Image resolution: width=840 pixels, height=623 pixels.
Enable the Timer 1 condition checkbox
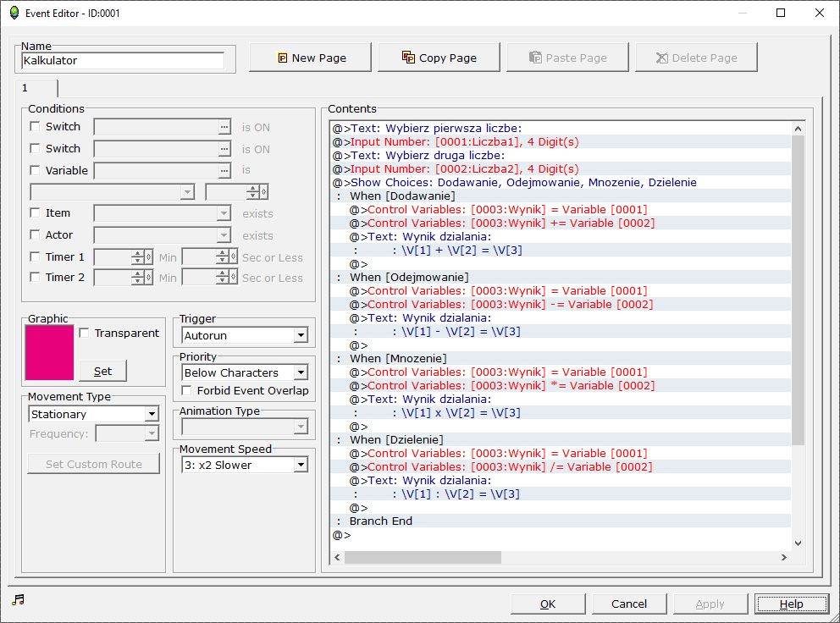(x=36, y=256)
